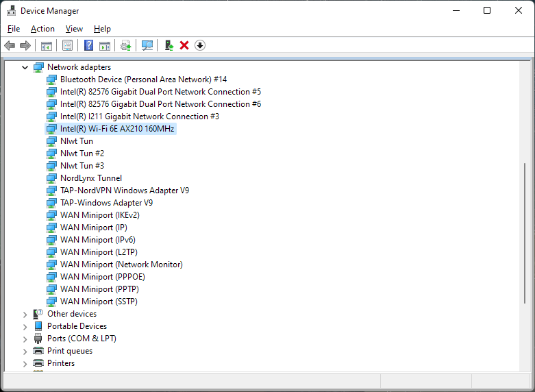
Task: Collapse the Network adapters category
Action: point(25,67)
